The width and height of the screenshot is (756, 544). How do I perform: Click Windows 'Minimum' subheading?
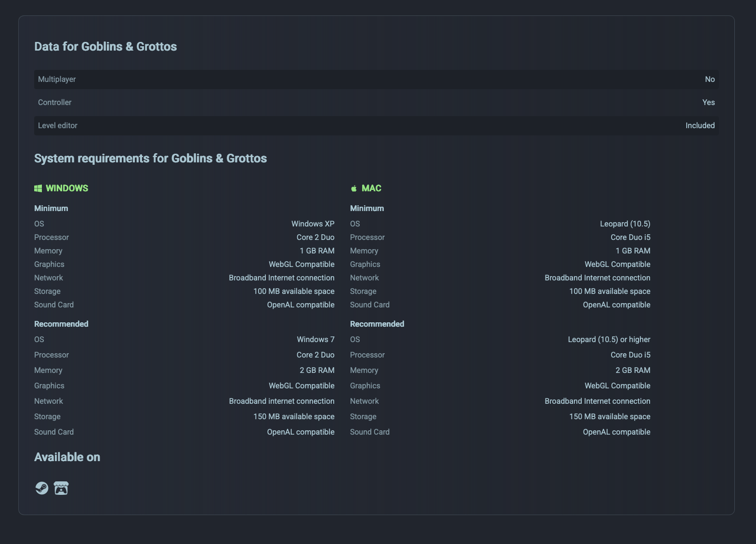[51, 208]
